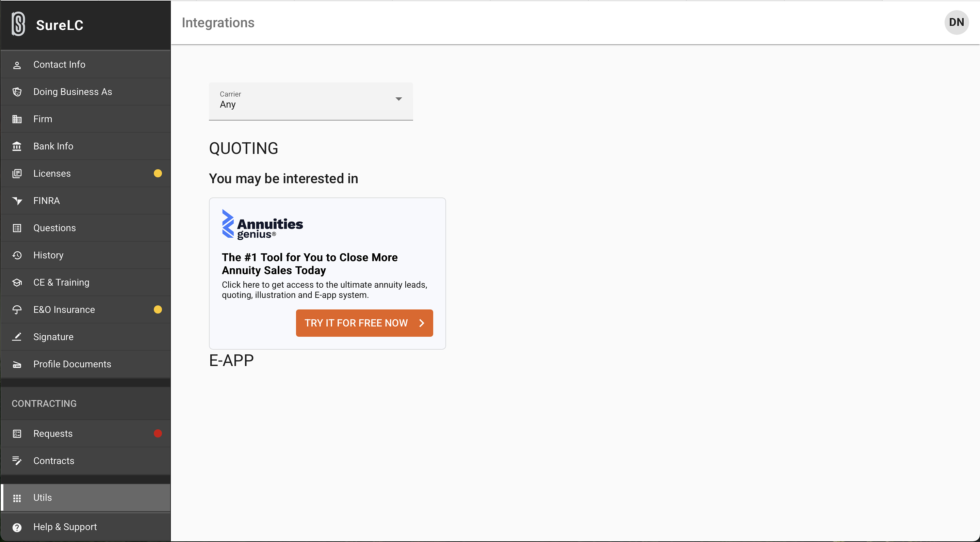Viewport: 980px width, 542px height.
Task: Click the FINRA arrow icon
Action: tap(17, 201)
